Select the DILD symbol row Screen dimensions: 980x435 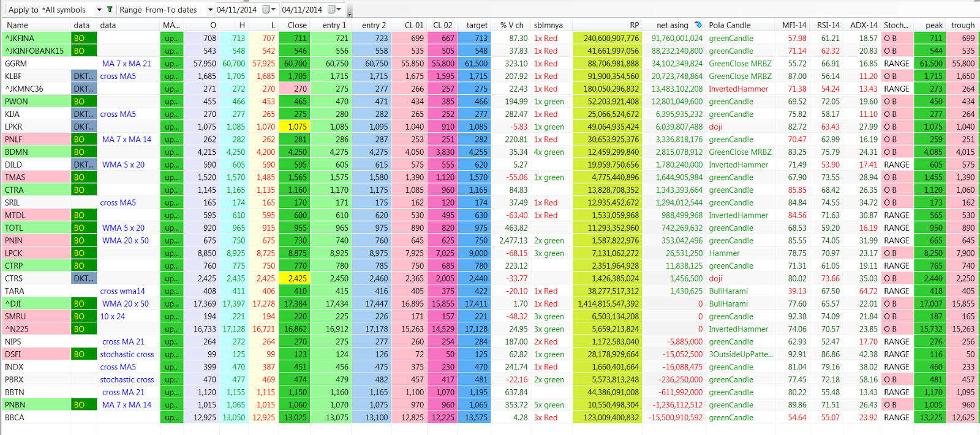36,165
